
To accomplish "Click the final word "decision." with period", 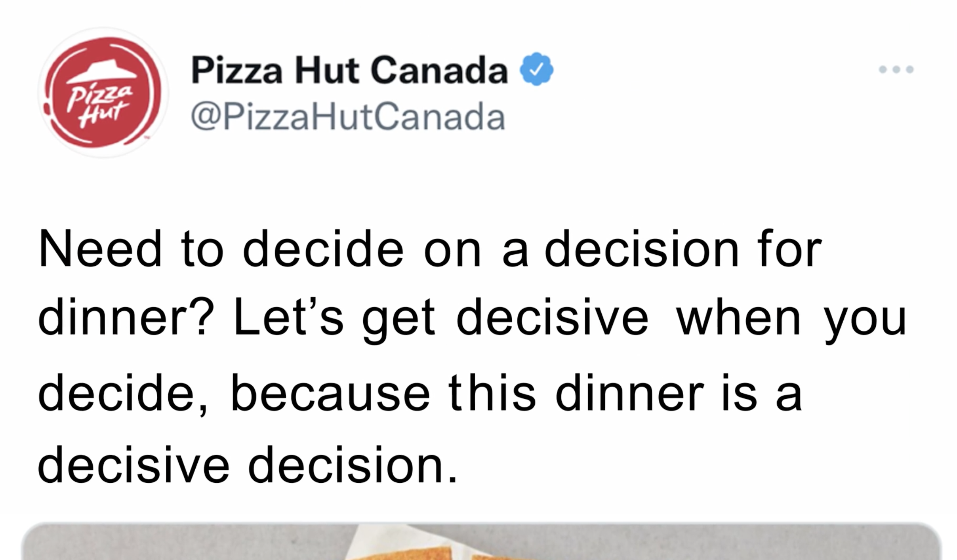I will [x=353, y=465].
